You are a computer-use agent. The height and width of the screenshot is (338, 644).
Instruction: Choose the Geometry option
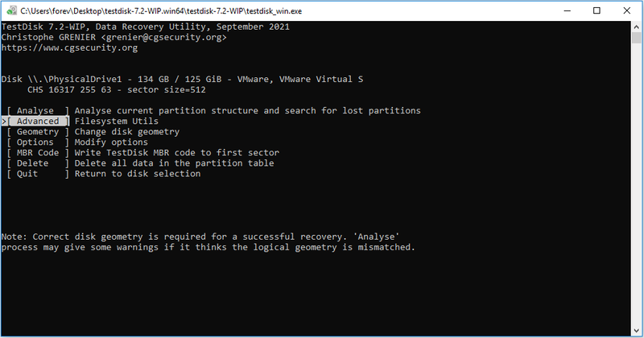pos(38,132)
